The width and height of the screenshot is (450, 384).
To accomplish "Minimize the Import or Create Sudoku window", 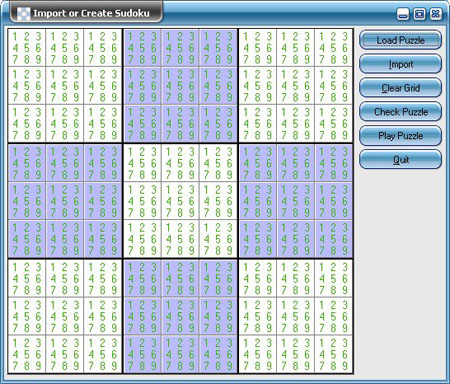I will [x=403, y=14].
